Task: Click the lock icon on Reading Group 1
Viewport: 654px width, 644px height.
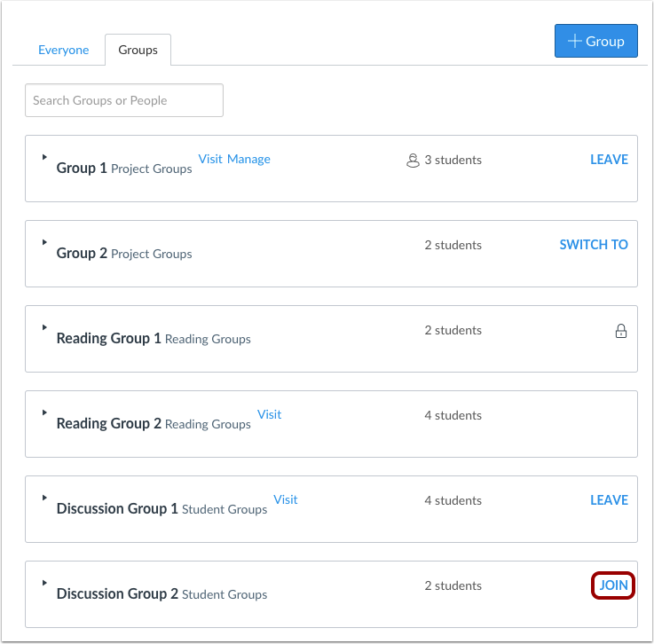Action: point(621,331)
